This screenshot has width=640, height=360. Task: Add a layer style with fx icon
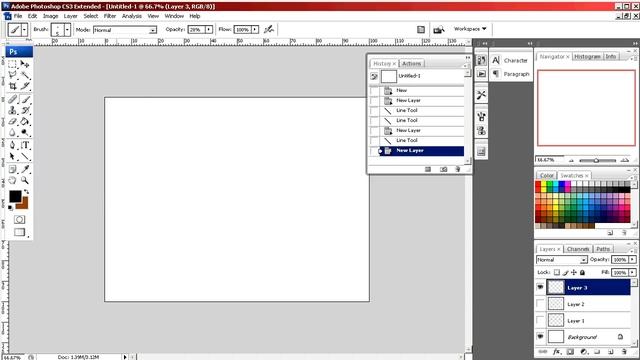coord(556,351)
